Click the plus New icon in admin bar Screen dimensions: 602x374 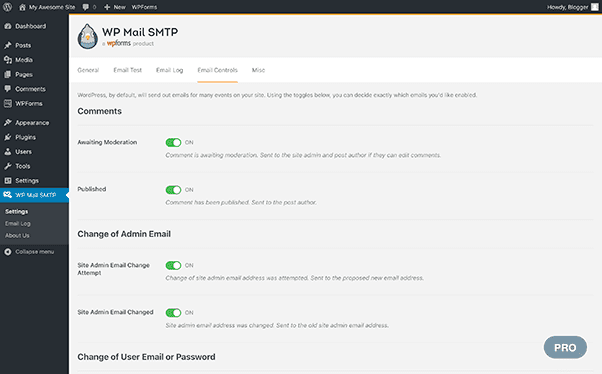tap(107, 7)
